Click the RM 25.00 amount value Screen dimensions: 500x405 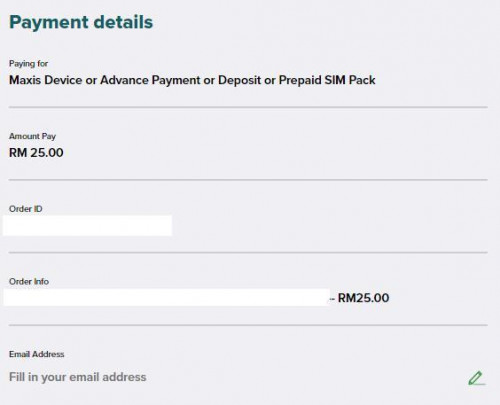36,153
